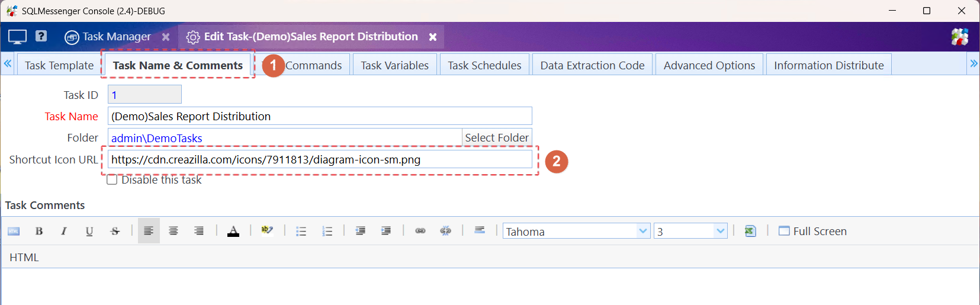Insert a horizontal rule

(x=480, y=230)
